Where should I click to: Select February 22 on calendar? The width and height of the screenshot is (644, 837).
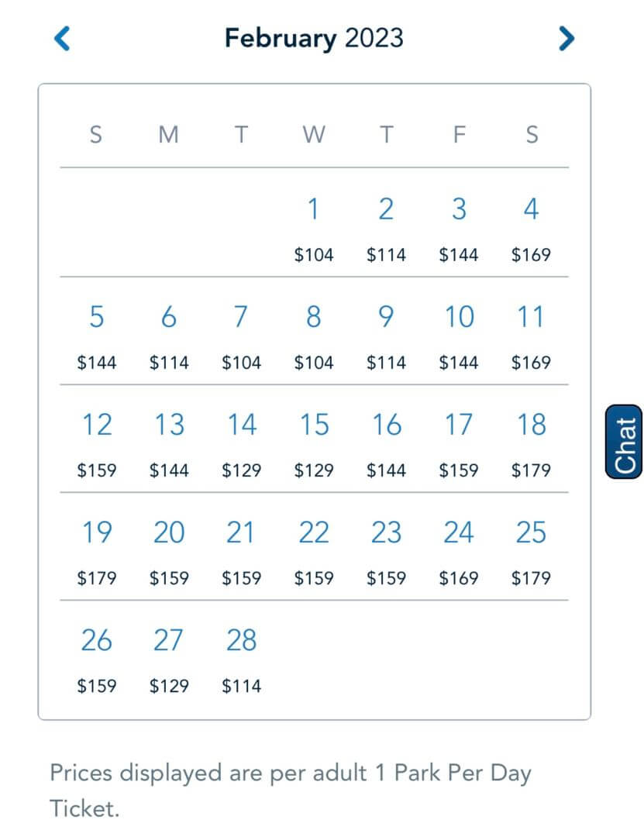pos(314,552)
